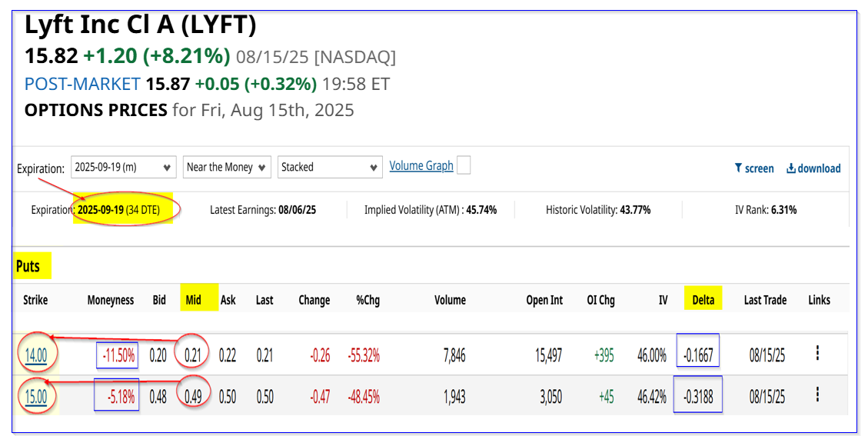Click the change value -0.47

tap(320, 397)
